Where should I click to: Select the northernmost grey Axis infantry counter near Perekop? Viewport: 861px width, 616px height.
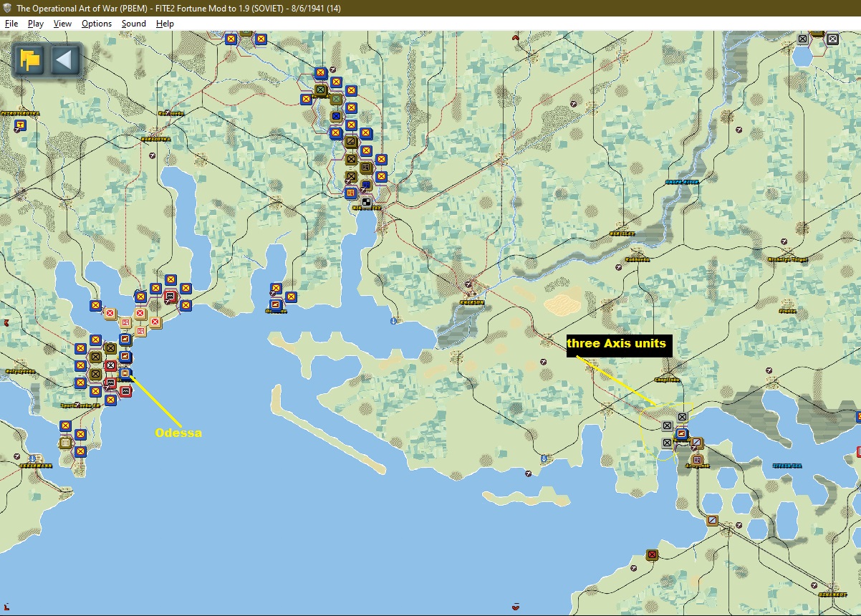pos(683,417)
